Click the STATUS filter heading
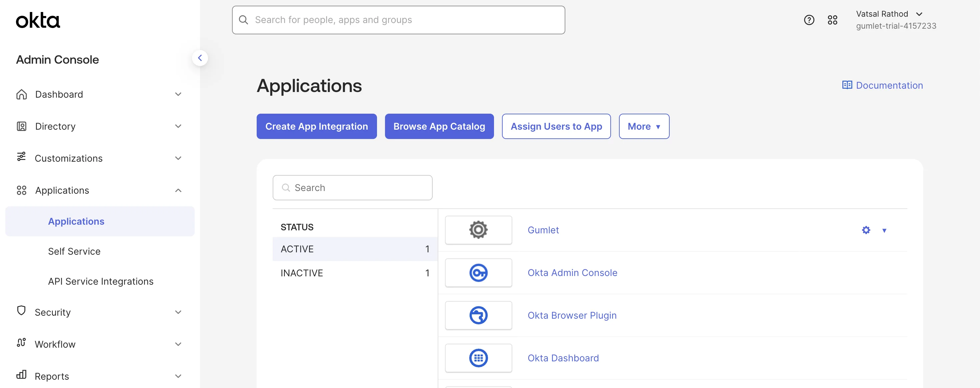Screen dimensions: 980x388 pyautogui.click(x=297, y=227)
